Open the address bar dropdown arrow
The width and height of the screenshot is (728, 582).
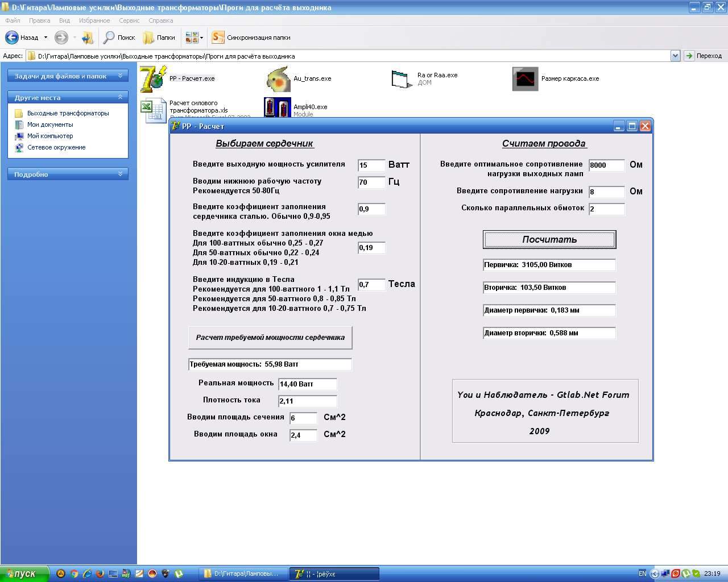675,56
